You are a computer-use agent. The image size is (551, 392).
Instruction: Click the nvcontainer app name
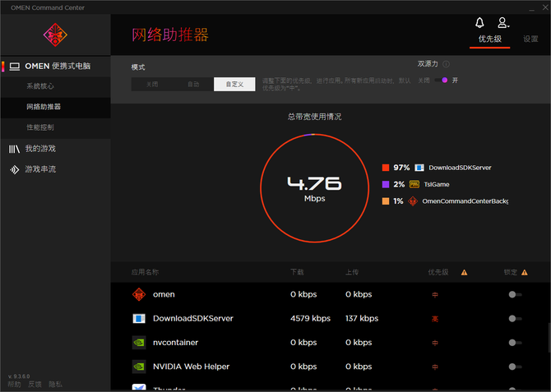175,343
